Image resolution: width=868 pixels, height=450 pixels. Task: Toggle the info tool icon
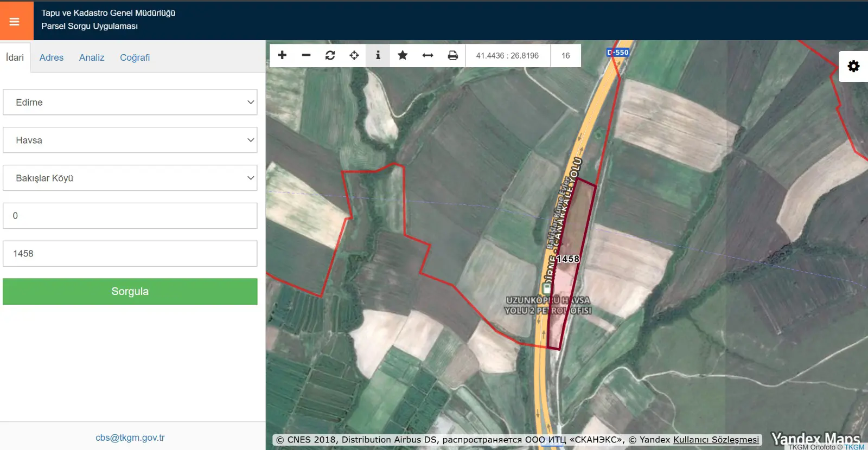pyautogui.click(x=378, y=55)
